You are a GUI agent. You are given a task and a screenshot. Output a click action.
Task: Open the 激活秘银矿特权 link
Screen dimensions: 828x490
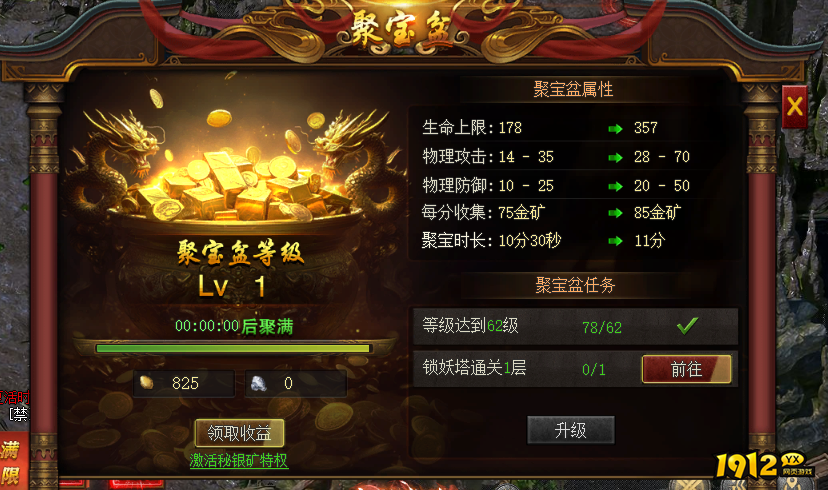pos(239,460)
